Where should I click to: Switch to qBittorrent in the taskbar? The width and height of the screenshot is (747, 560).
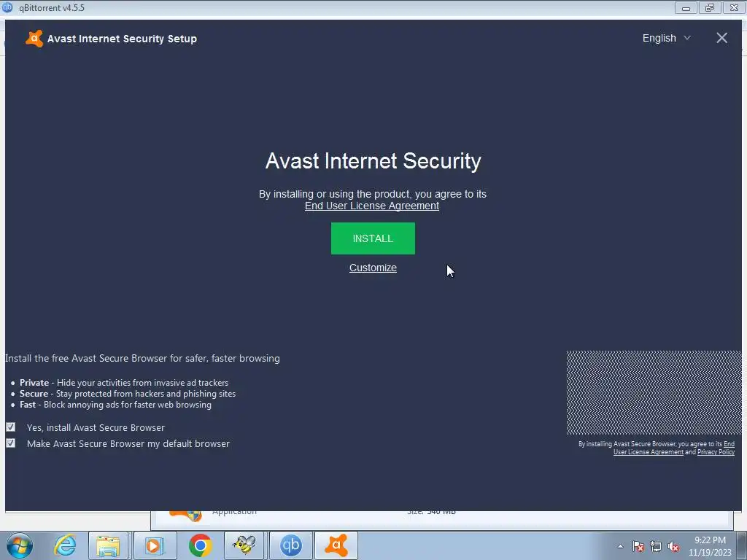(x=291, y=545)
